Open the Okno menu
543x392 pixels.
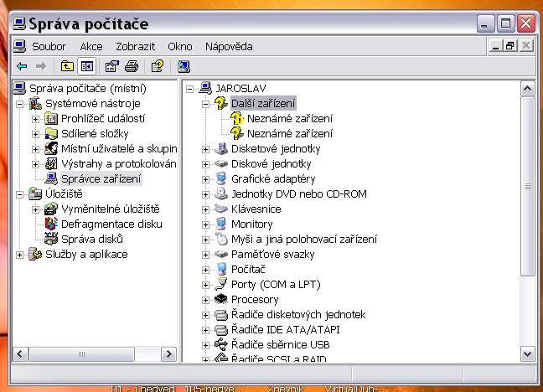point(179,46)
